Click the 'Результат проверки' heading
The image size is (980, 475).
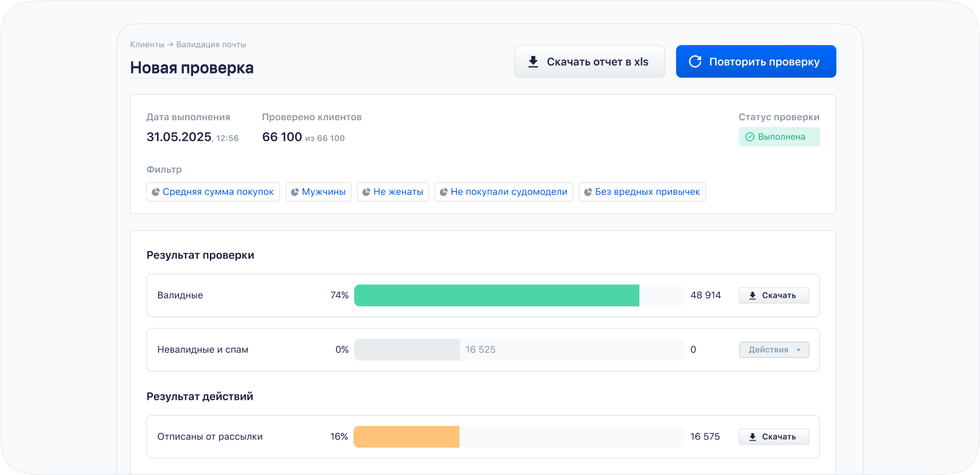[x=200, y=255]
